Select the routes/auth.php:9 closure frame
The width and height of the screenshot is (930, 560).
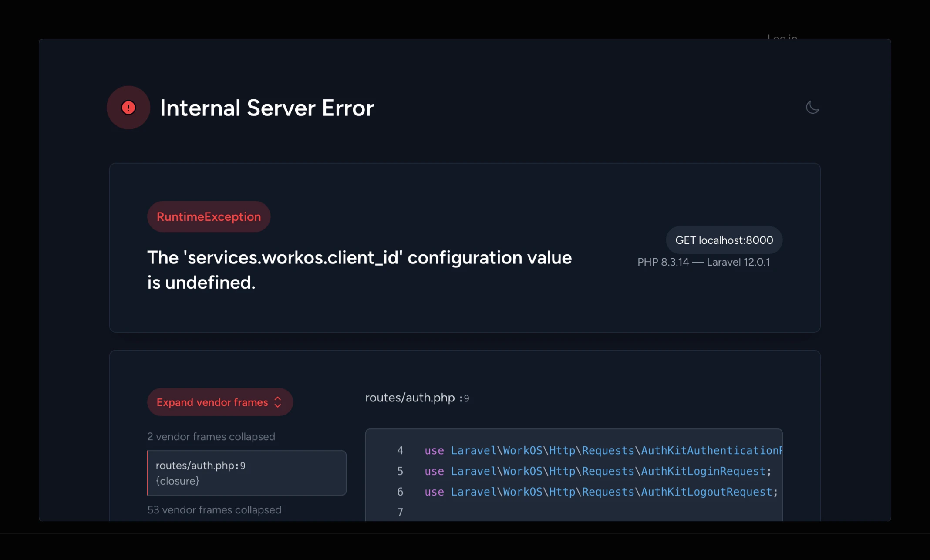[x=247, y=473]
